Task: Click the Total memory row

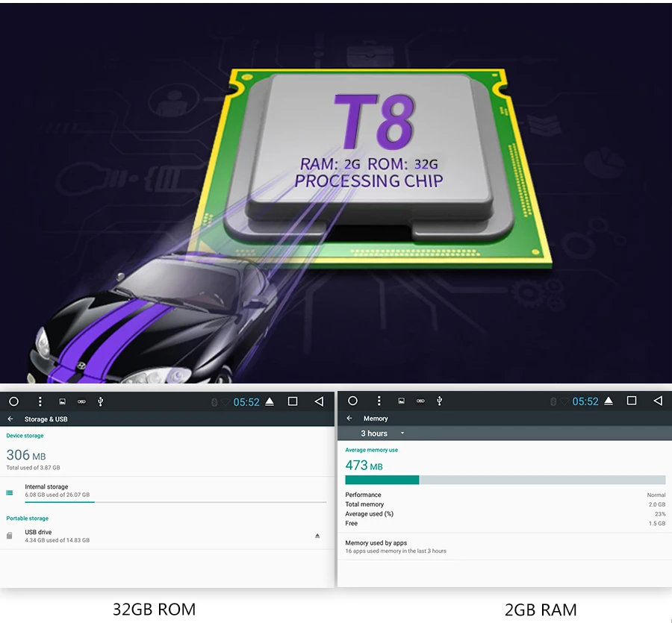Action: coord(505,504)
